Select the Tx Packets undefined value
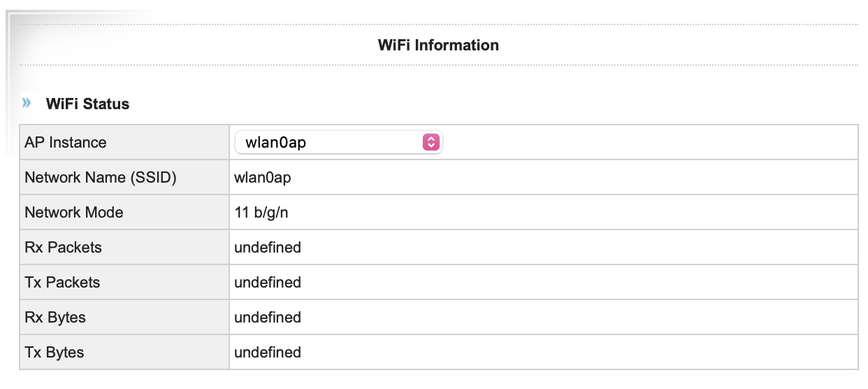Screen dimensions: 868x389 coord(268,283)
